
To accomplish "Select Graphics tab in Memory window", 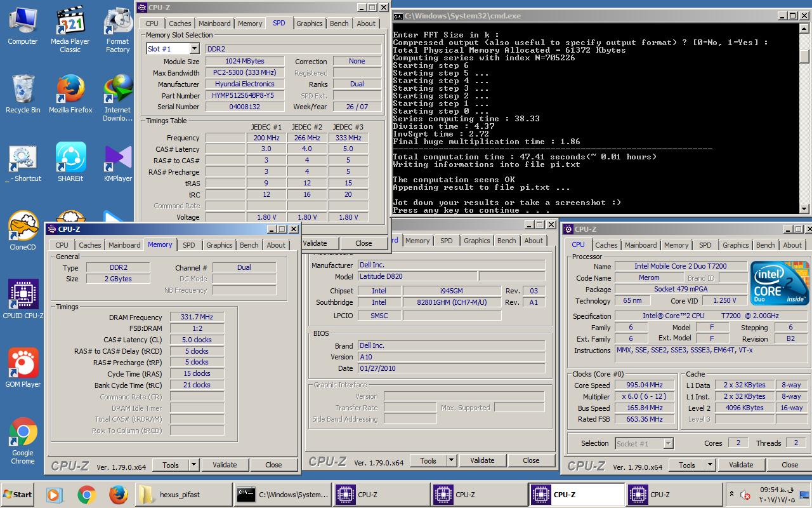I will (x=219, y=245).
